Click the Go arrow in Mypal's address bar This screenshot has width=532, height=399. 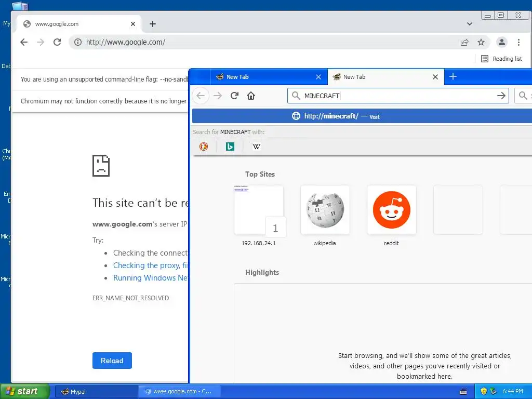501,96
